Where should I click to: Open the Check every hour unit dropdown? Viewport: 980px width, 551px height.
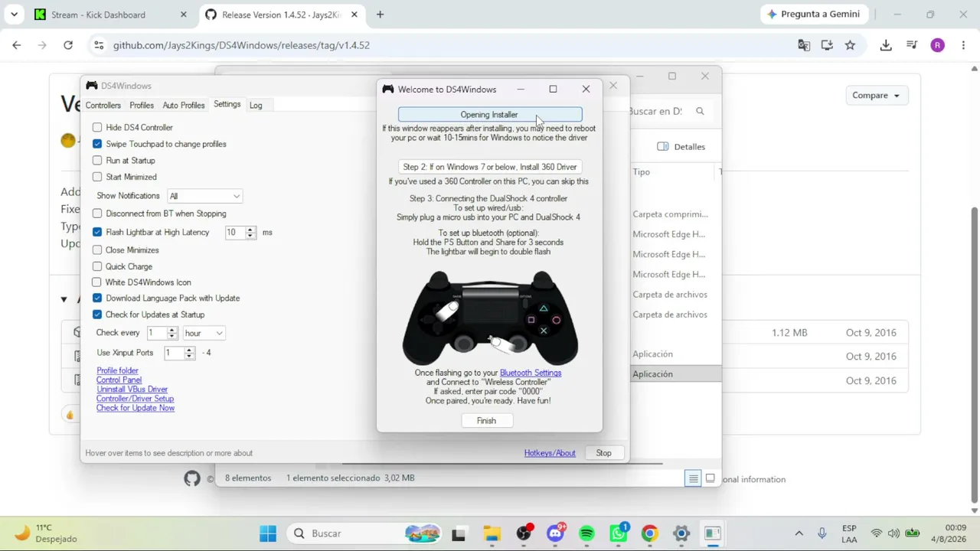[x=204, y=333]
